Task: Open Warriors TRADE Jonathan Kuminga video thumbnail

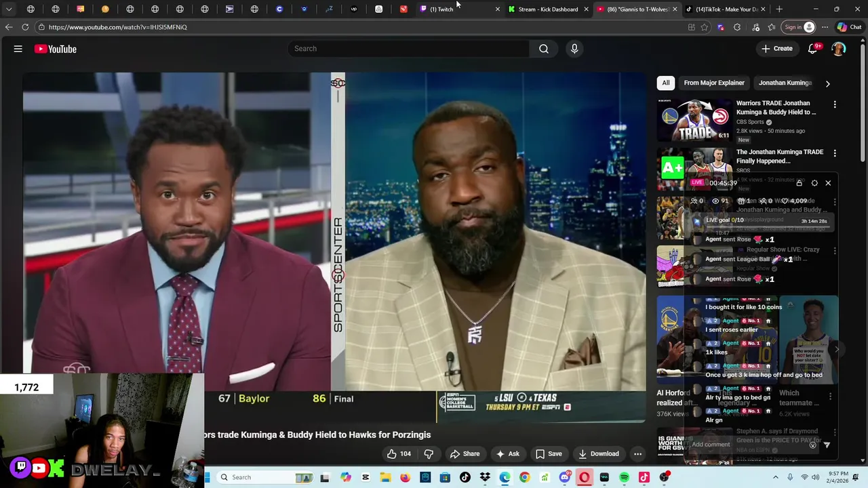Action: 694,120
